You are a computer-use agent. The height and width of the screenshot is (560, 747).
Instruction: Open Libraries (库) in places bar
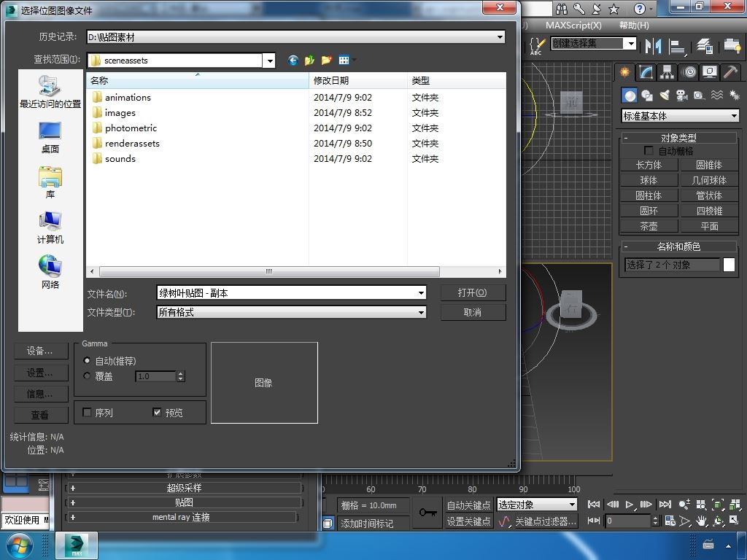pos(50,183)
